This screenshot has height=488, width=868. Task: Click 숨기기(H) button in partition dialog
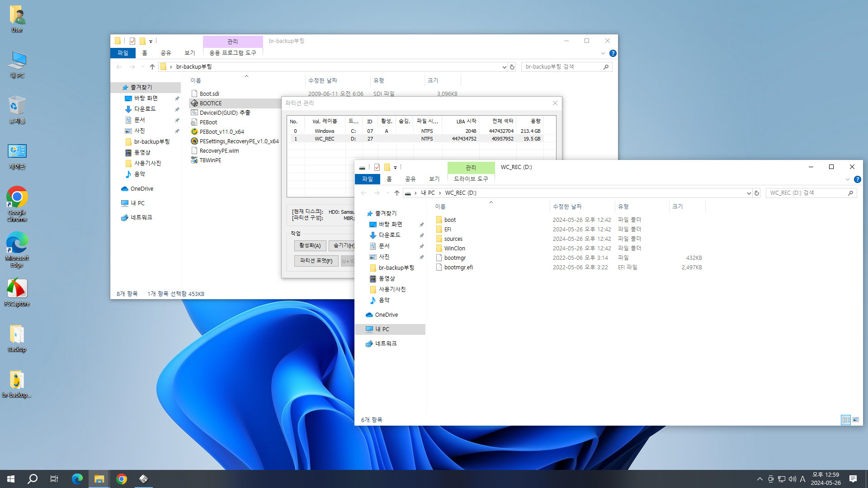(342, 246)
